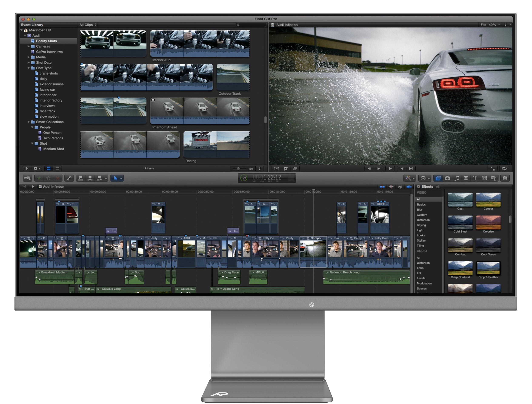Select the Redondo Beach Long audio clip
This screenshot has width=532, height=404.
pos(366,277)
